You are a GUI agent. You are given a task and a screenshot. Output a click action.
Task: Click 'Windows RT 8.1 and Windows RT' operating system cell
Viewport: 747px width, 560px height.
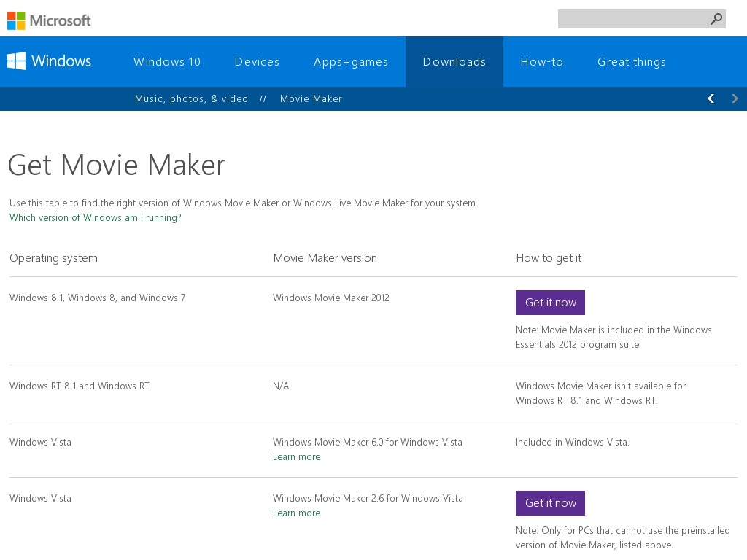coord(80,386)
